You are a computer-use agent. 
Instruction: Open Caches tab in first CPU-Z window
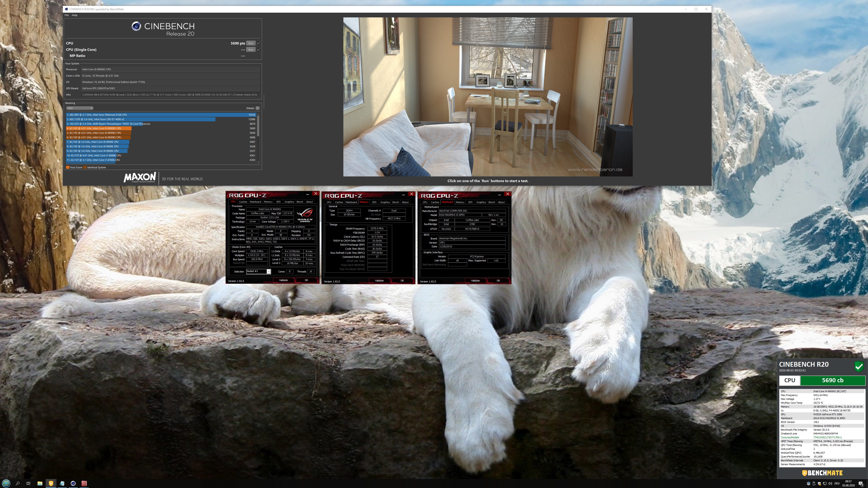[243, 202]
